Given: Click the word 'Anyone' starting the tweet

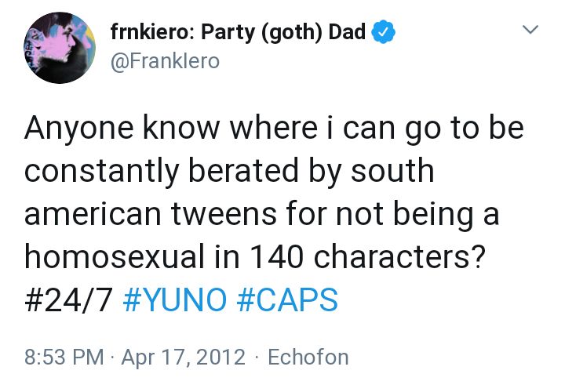Looking at the screenshot, I should 79,129.
